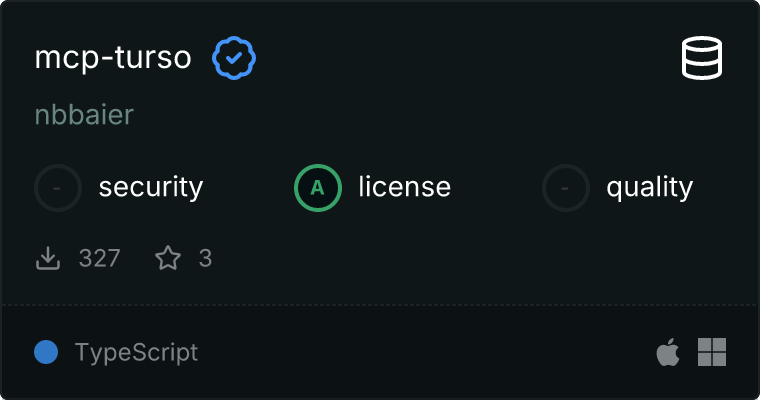
Task: Open the mcp-turso title link
Action: pos(113,58)
